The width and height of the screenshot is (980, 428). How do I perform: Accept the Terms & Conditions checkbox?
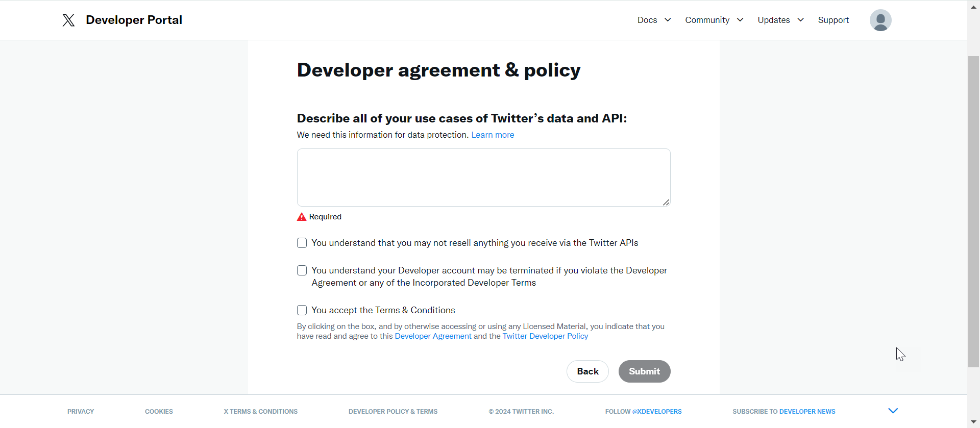302,310
